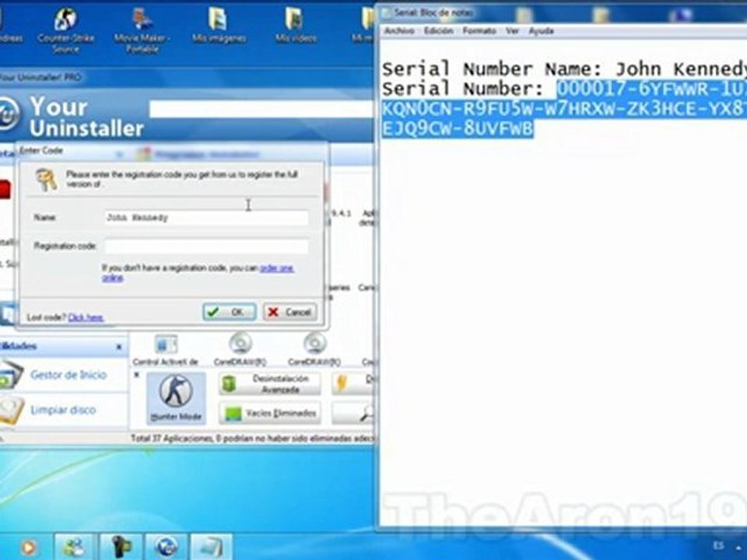Click the magnifier search button

tap(353, 413)
